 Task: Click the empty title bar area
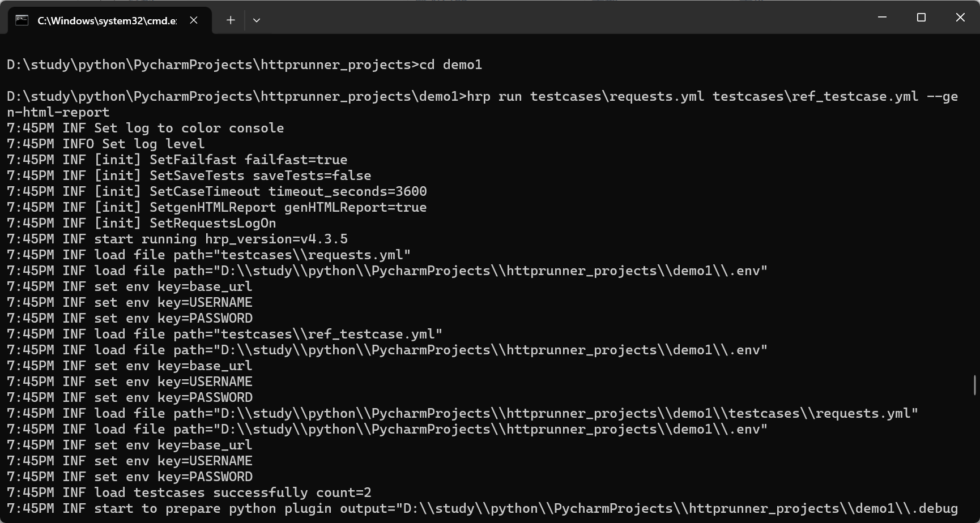[x=566, y=17]
